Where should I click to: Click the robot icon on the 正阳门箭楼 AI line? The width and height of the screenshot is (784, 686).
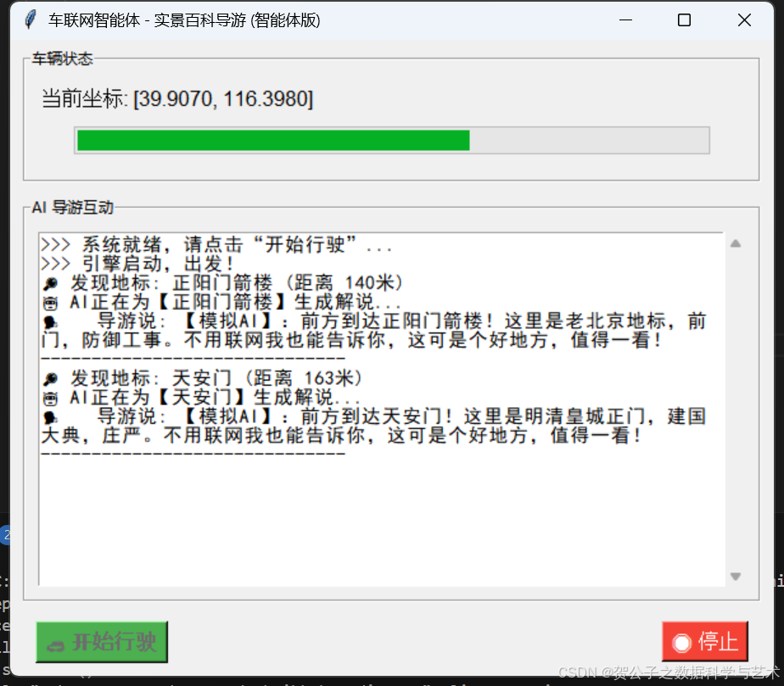click(48, 303)
